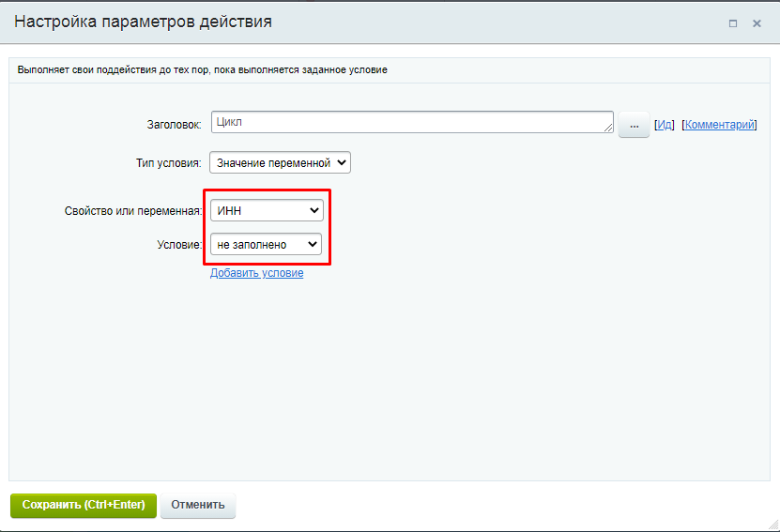Expand the Тип условия dropdown

(x=280, y=162)
